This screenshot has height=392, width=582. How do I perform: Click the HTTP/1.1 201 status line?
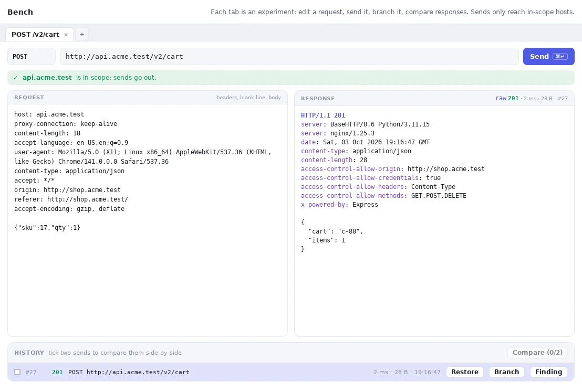pyautogui.click(x=323, y=115)
